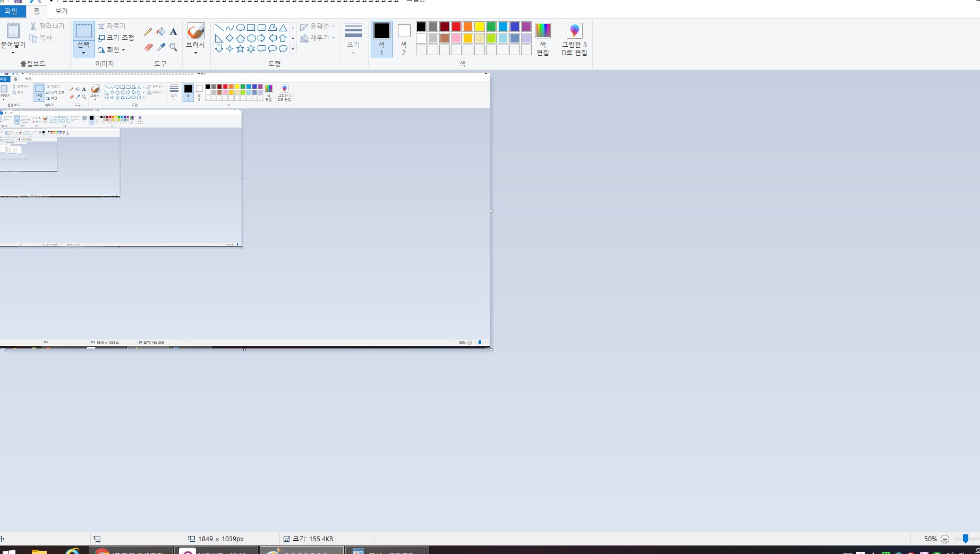The width and height of the screenshot is (980, 554).
Task: Choose the Triangle shape
Action: point(283,28)
